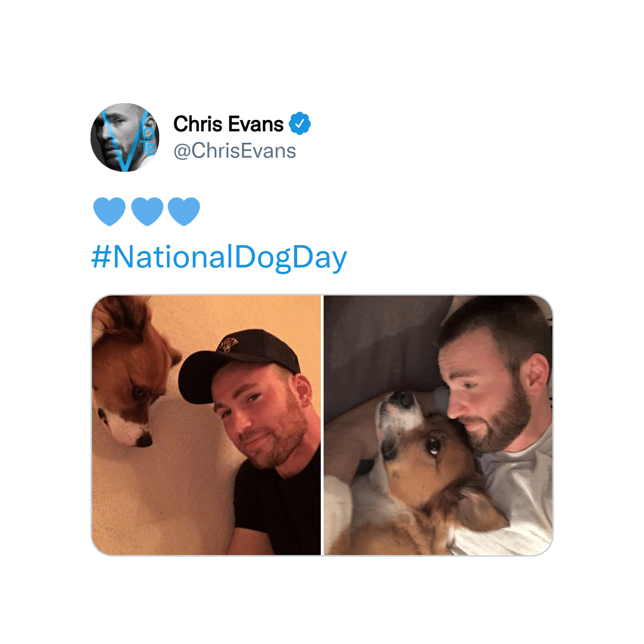Open the left photo with orange wall
Viewport: 644px width, 644px height.
tap(206, 425)
